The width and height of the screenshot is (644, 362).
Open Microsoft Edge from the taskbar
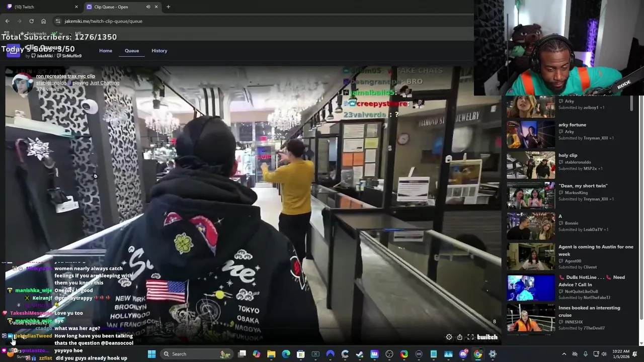(x=286, y=354)
